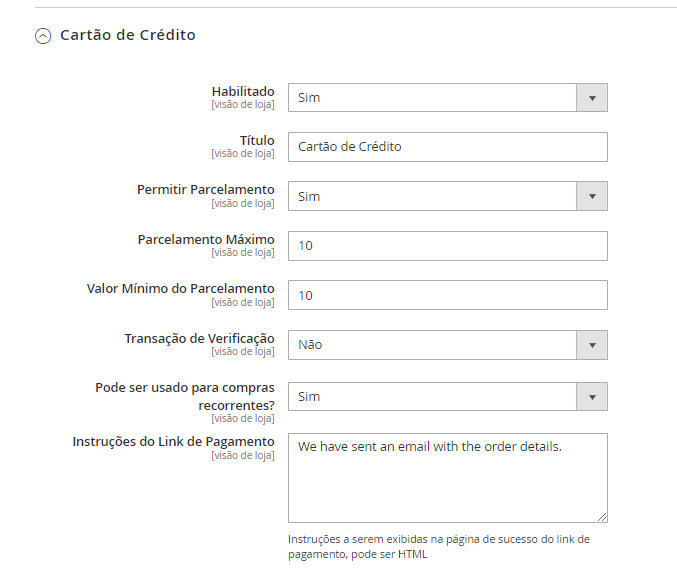Click the Parcelamento Máximo label

pos(205,239)
